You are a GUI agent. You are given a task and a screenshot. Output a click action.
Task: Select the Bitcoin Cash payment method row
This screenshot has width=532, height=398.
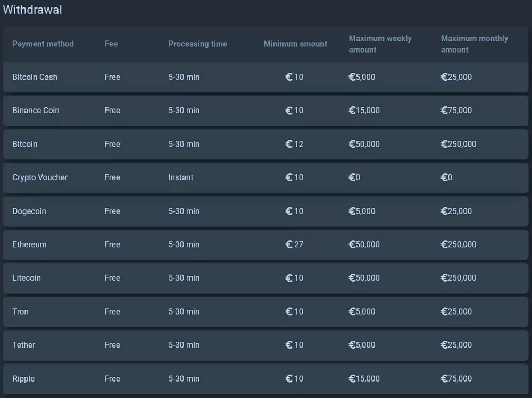[35, 77]
